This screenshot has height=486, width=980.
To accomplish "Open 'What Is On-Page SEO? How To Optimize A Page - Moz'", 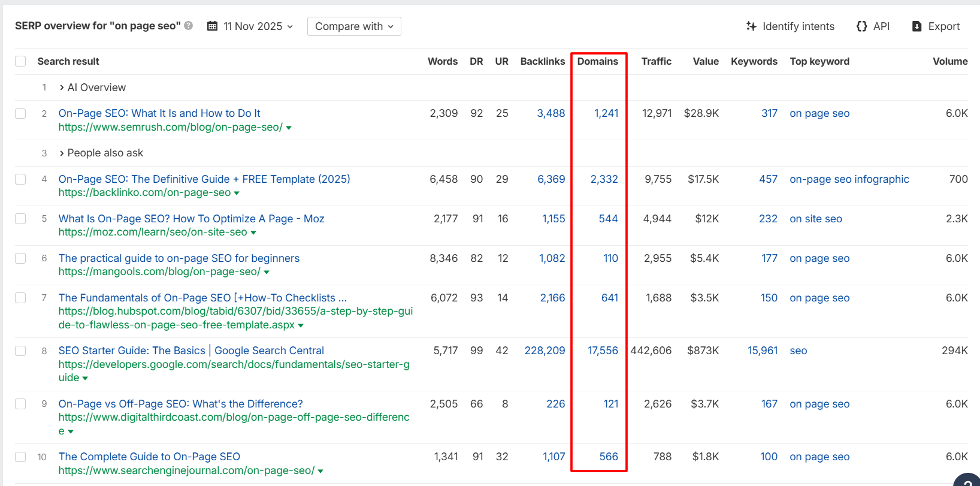I will click(x=192, y=219).
